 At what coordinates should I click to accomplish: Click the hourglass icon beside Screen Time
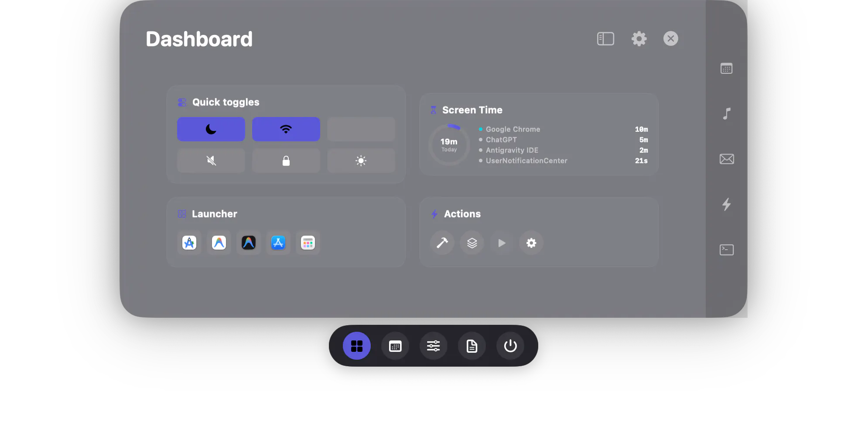434,110
